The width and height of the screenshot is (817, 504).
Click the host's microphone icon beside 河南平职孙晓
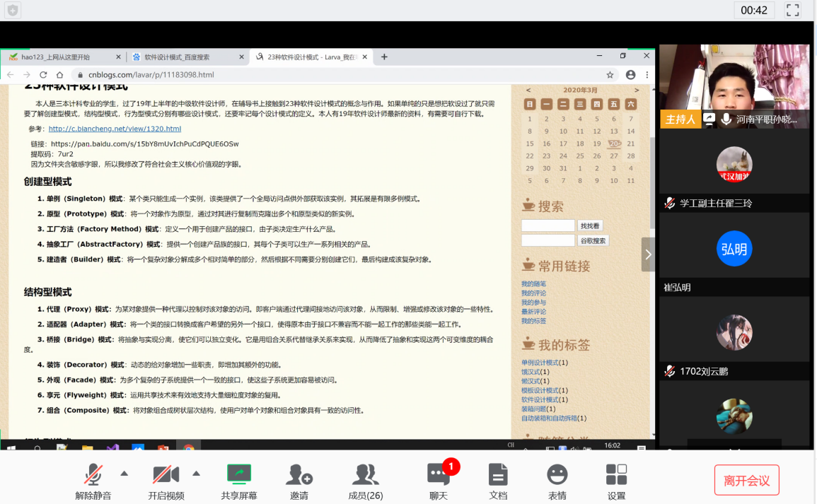click(726, 119)
